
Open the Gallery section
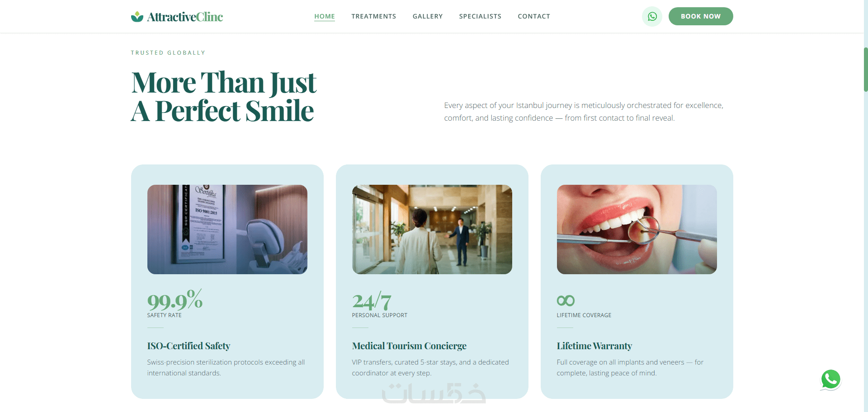tap(428, 16)
